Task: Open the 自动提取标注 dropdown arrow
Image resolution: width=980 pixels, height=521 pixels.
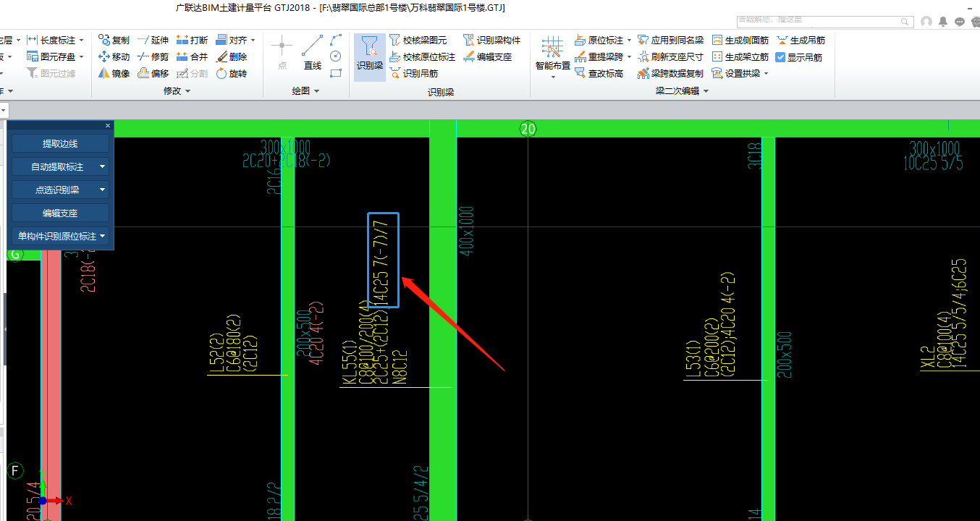Action: 102,166
